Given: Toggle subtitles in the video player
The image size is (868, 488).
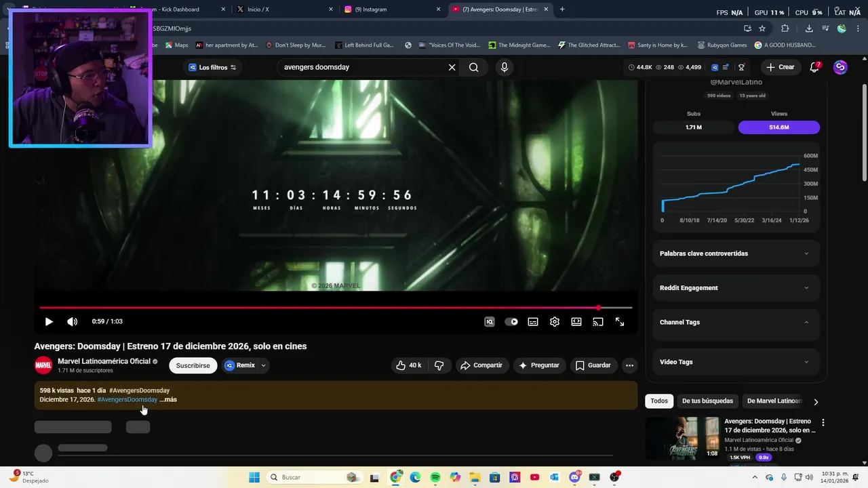Looking at the screenshot, I should coord(533,322).
